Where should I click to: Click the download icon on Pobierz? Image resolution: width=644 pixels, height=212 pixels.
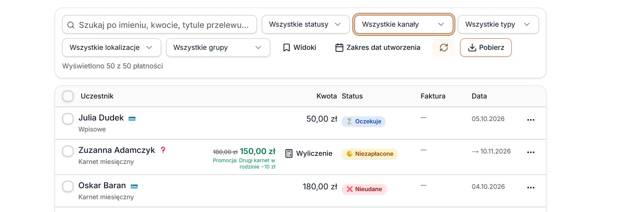pyautogui.click(x=472, y=47)
